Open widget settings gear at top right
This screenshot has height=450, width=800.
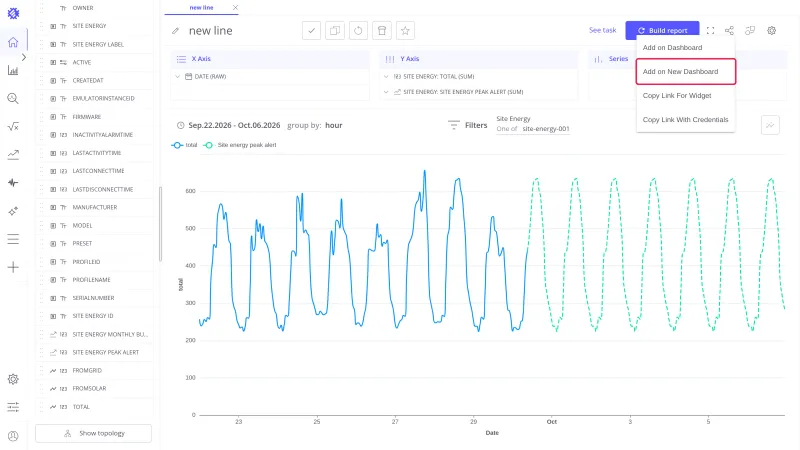click(x=771, y=31)
